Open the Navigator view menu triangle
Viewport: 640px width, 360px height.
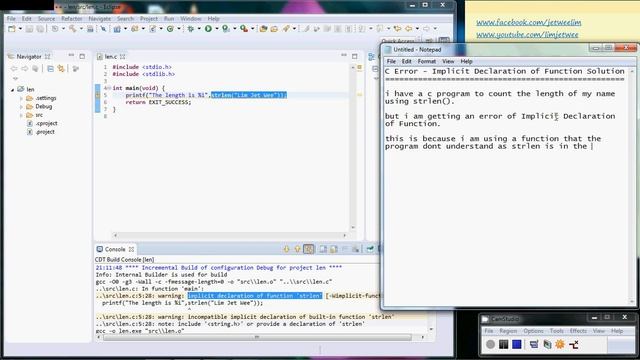tap(16, 78)
